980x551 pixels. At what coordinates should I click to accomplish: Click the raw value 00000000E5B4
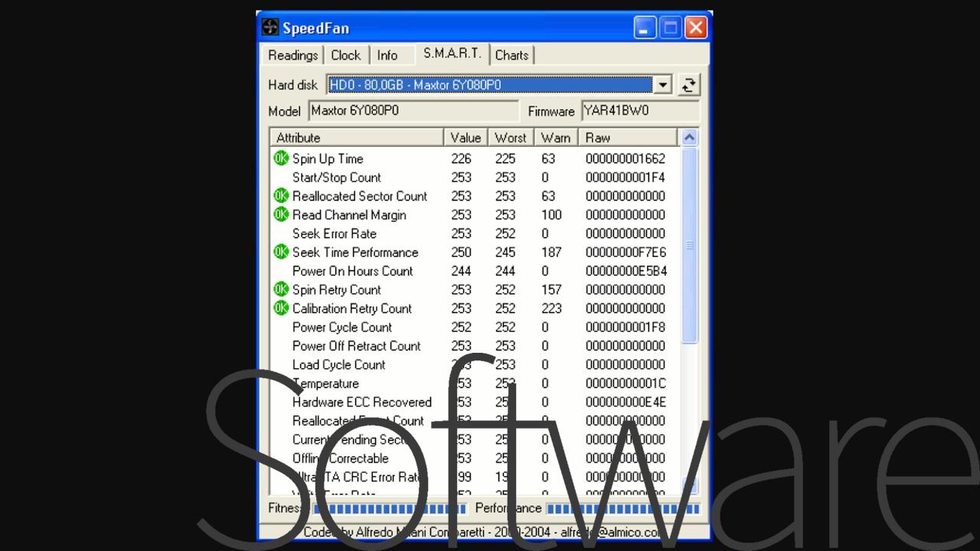[x=626, y=271]
